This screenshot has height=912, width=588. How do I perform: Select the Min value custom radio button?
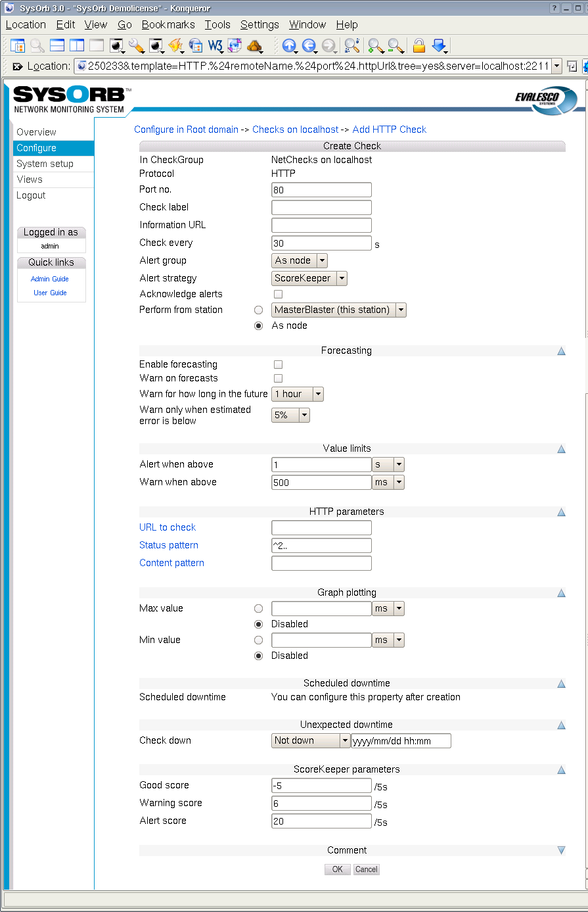tap(258, 640)
